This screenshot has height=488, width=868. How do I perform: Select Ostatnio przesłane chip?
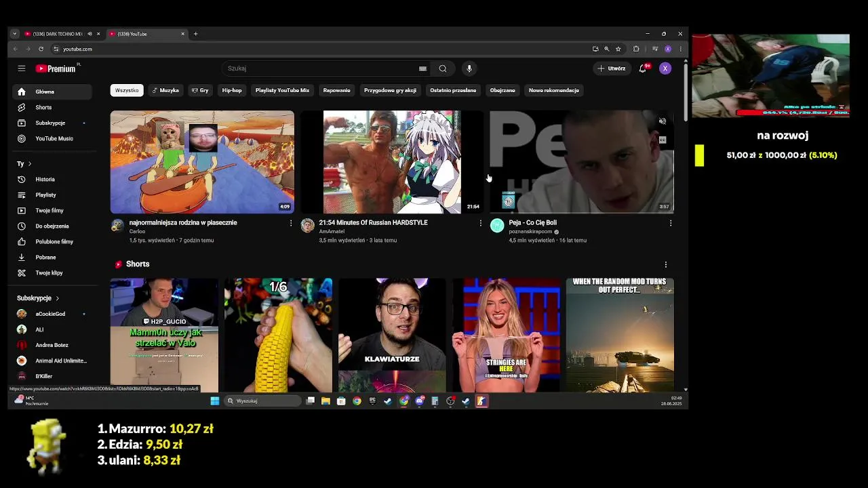pyautogui.click(x=453, y=90)
